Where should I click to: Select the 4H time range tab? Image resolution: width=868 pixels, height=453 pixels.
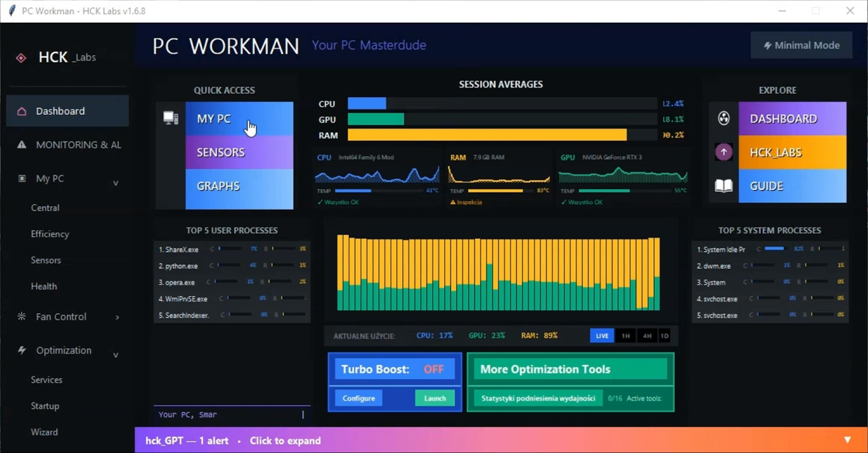[x=647, y=335]
